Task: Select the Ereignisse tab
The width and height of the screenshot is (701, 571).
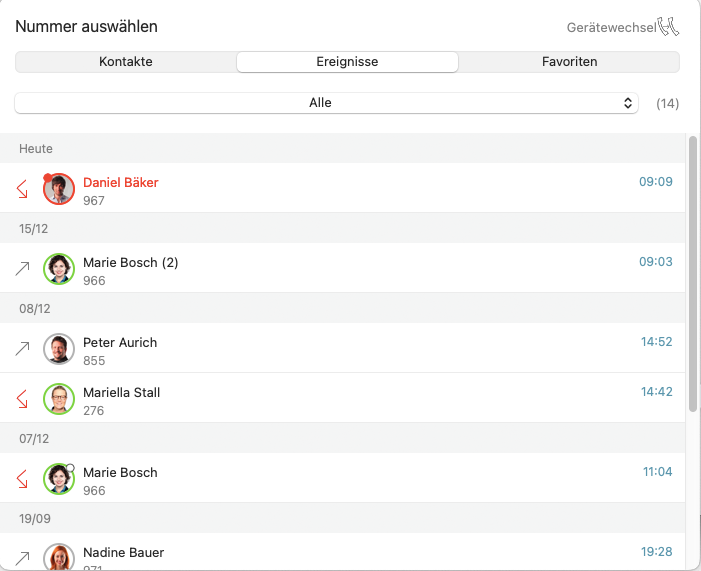Action: pyautogui.click(x=347, y=62)
